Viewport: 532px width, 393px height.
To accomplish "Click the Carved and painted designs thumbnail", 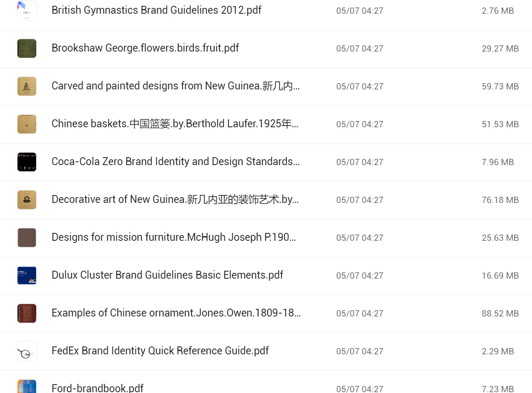I will click(x=27, y=86).
